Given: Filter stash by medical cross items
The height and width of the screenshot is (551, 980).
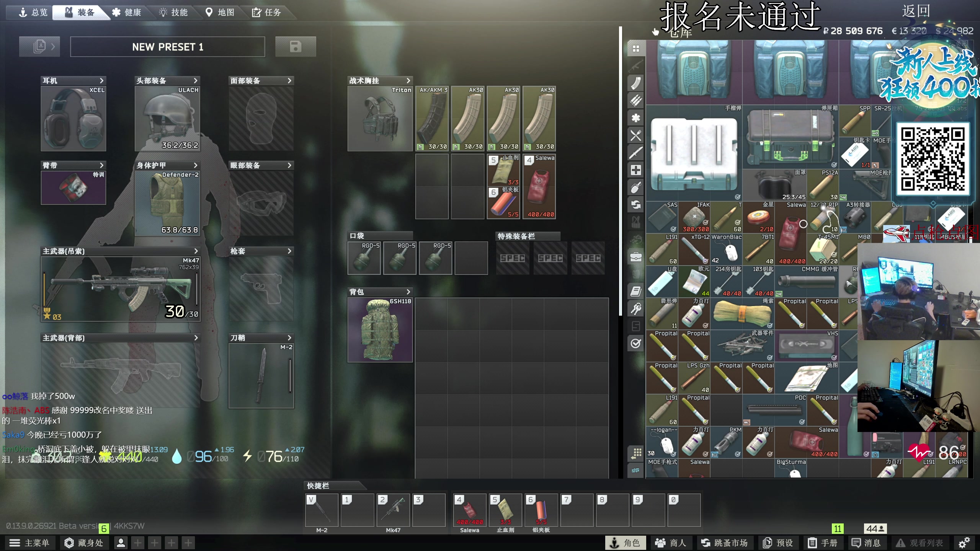Looking at the screenshot, I should [x=636, y=170].
